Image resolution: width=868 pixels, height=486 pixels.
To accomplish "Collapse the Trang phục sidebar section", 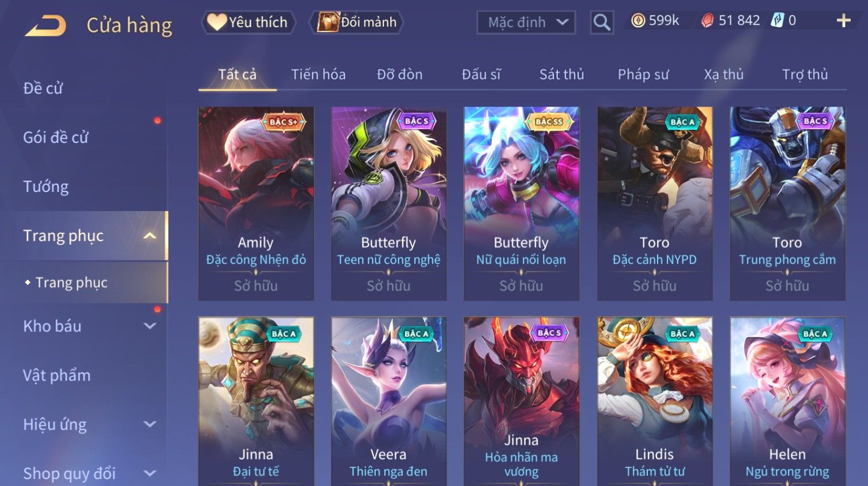I will click(x=150, y=236).
